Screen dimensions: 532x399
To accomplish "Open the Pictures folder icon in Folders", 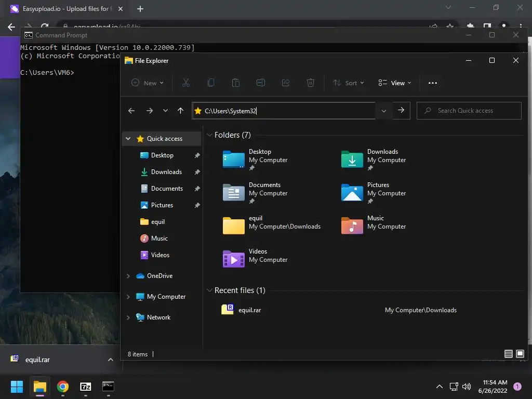I will (352, 192).
